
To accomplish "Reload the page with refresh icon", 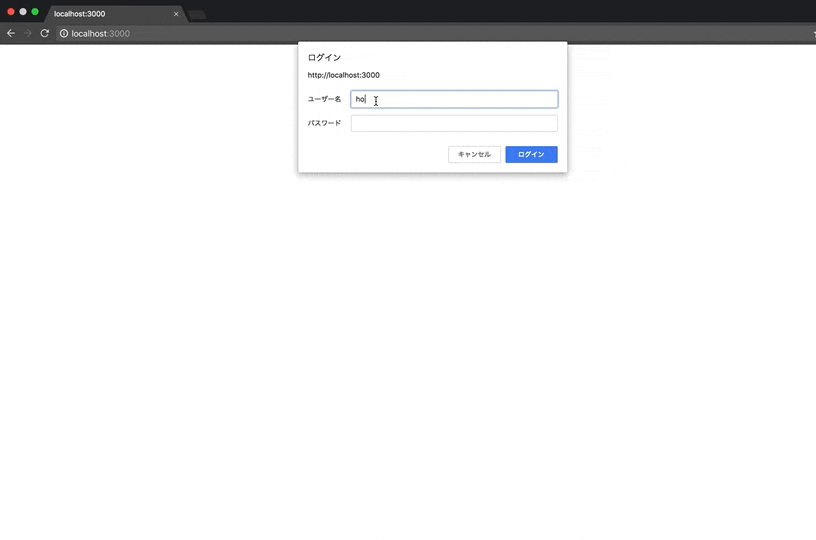I will pos(45,33).
